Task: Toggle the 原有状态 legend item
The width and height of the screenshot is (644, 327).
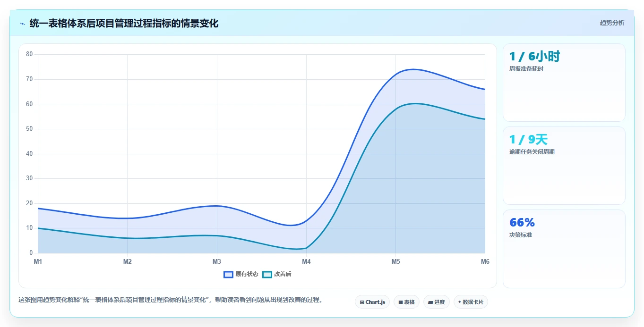Action: (x=241, y=274)
